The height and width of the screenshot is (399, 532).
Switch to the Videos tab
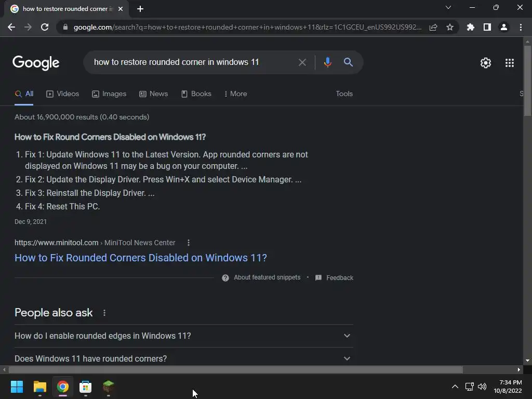[x=63, y=94]
